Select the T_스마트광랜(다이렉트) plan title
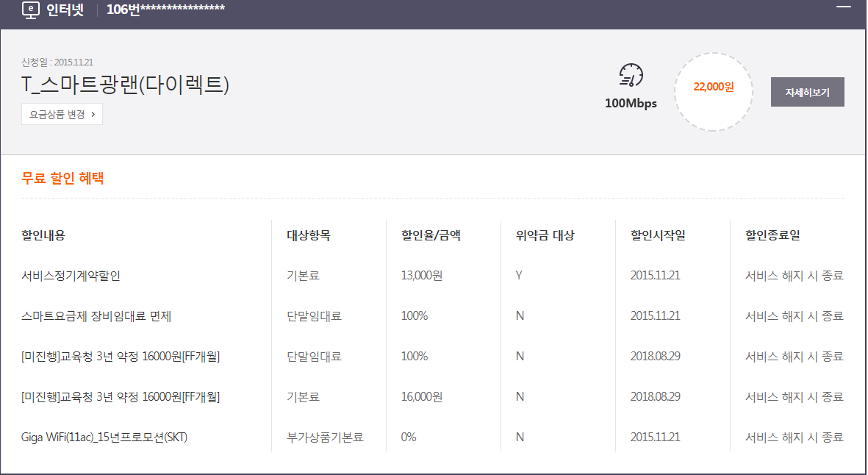Image resolution: width=868 pixels, height=475 pixels. click(126, 85)
